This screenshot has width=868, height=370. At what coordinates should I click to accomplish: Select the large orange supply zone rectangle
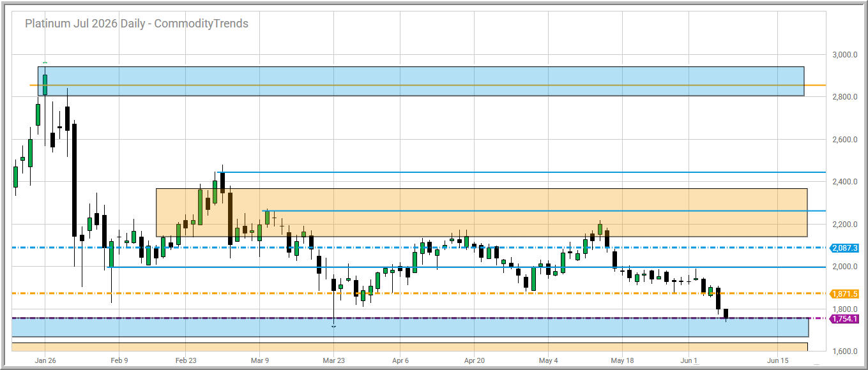(x=482, y=212)
